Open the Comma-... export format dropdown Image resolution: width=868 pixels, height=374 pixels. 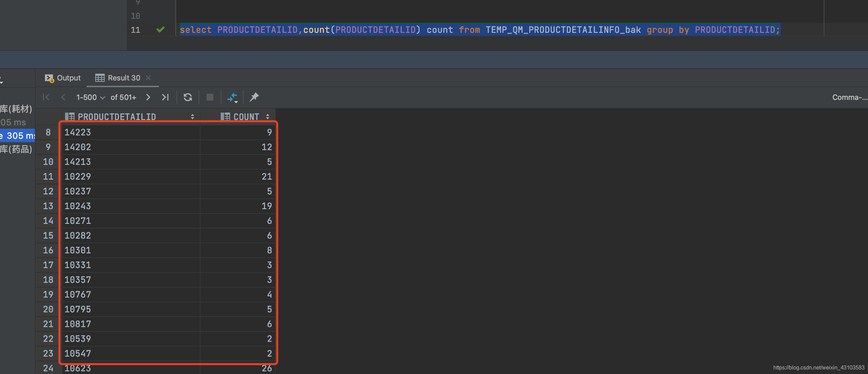point(850,97)
